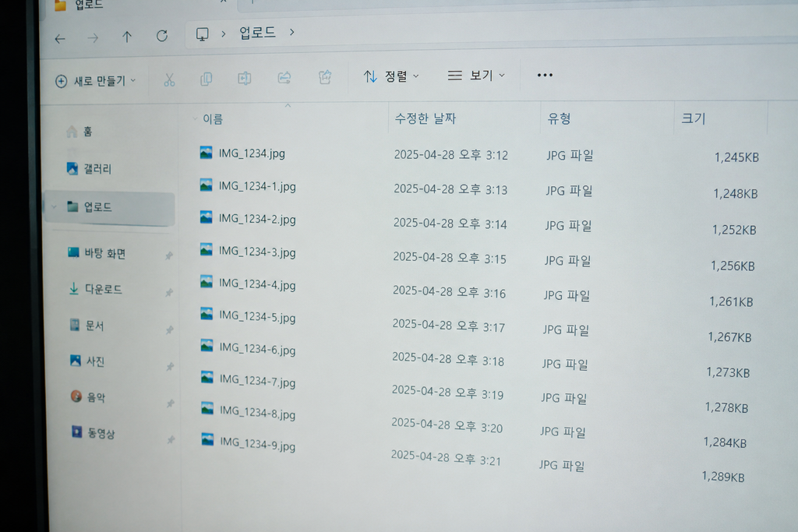Click the image icon of IMG_1234.jpg
The width and height of the screenshot is (798, 532).
[206, 152]
